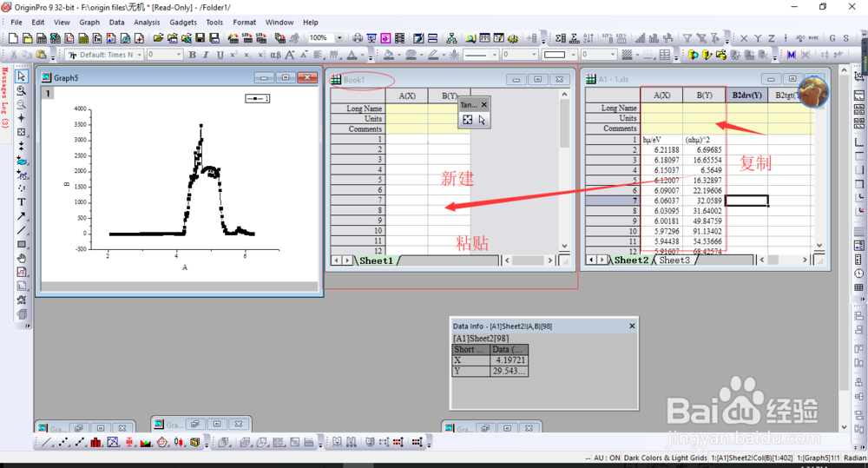Image resolution: width=868 pixels, height=468 pixels.
Task: Apply Bold text formatting
Action: pyautogui.click(x=192, y=55)
